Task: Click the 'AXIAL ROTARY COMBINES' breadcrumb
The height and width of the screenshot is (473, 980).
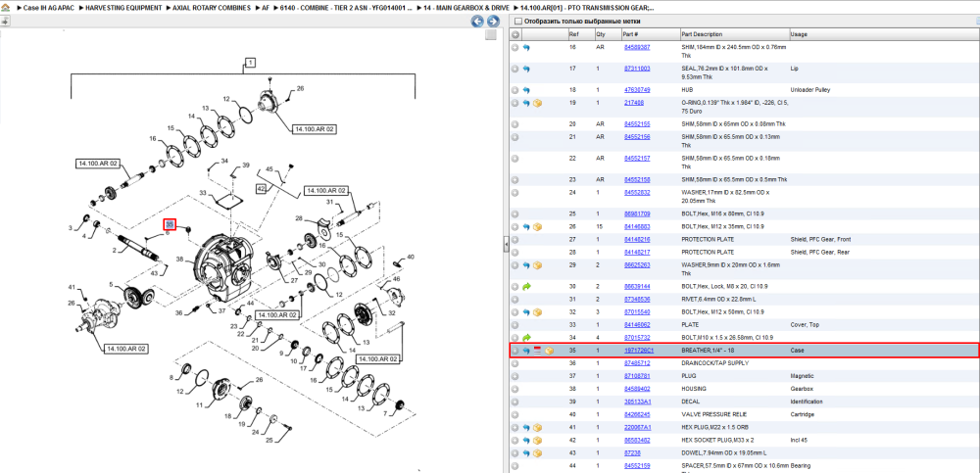Action: tap(214, 8)
